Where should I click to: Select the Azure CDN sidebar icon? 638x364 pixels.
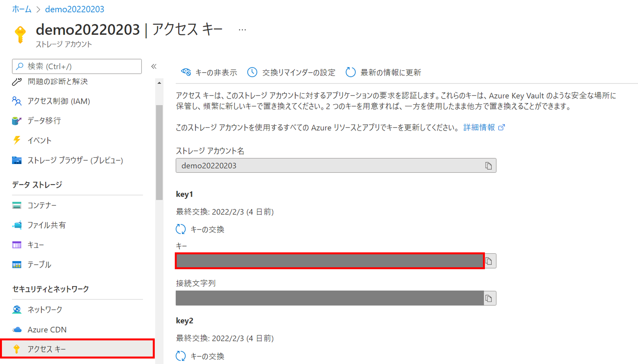coord(47,329)
